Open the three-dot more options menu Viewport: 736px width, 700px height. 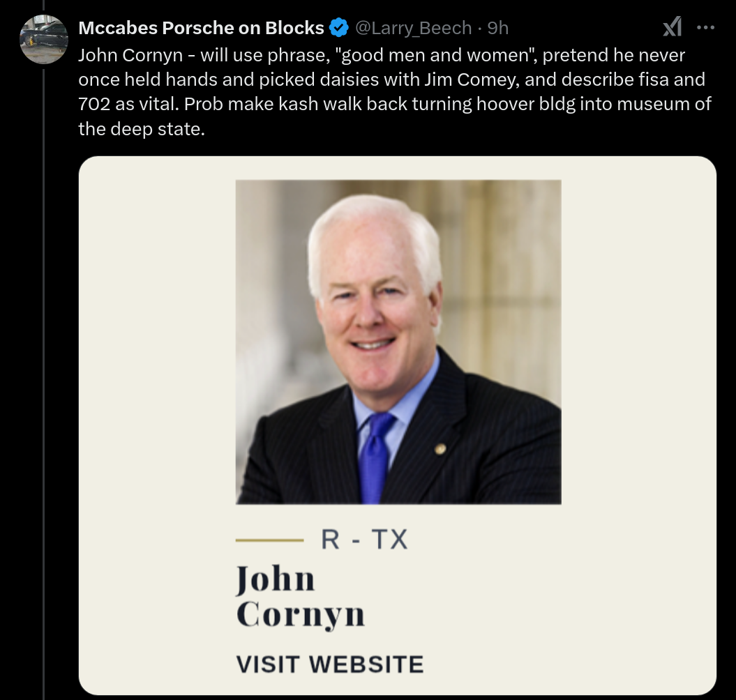pyautogui.click(x=705, y=28)
